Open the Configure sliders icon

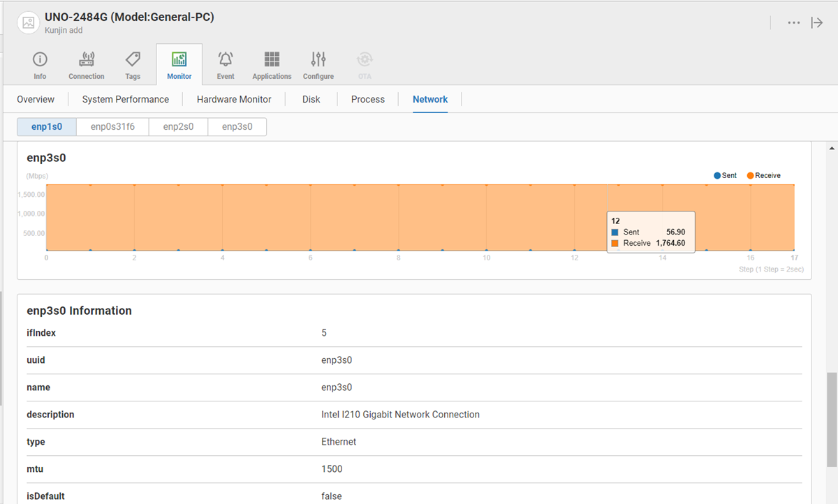point(318,59)
